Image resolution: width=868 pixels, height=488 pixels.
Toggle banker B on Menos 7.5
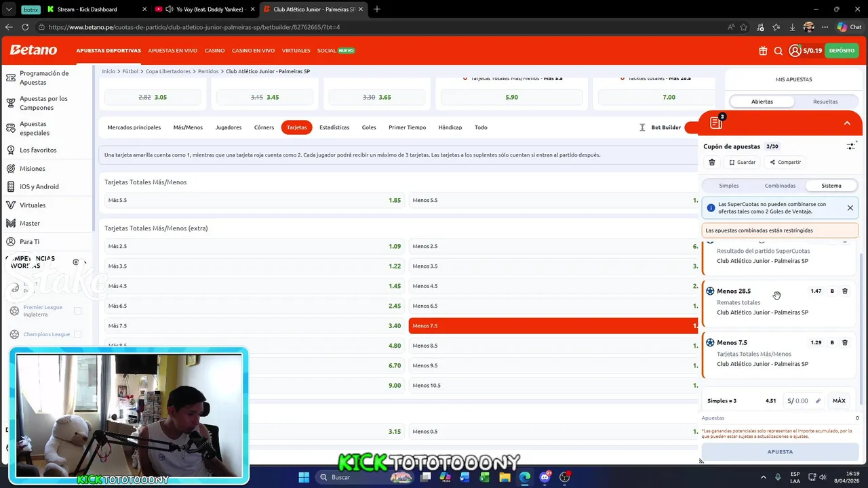tap(832, 342)
